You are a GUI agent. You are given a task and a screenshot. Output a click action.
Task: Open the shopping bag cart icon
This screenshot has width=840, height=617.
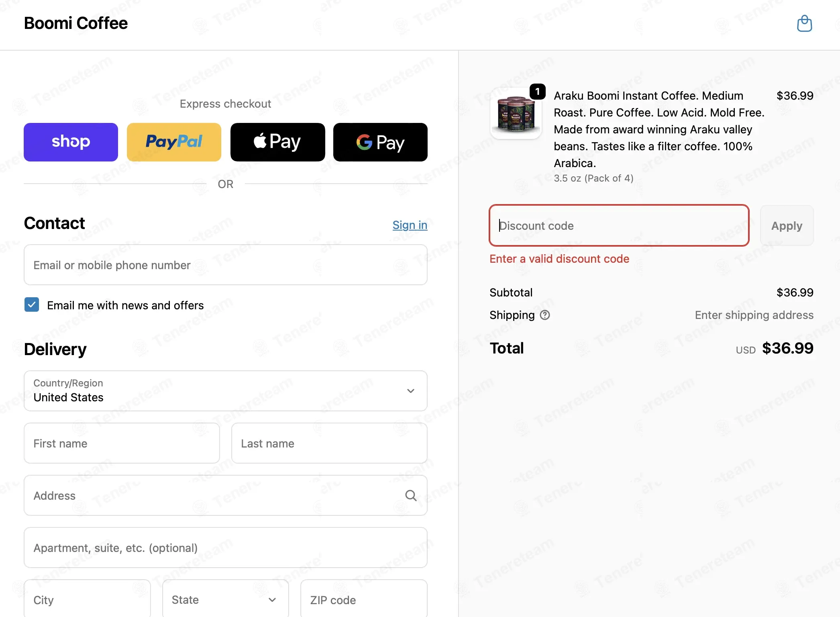click(804, 23)
